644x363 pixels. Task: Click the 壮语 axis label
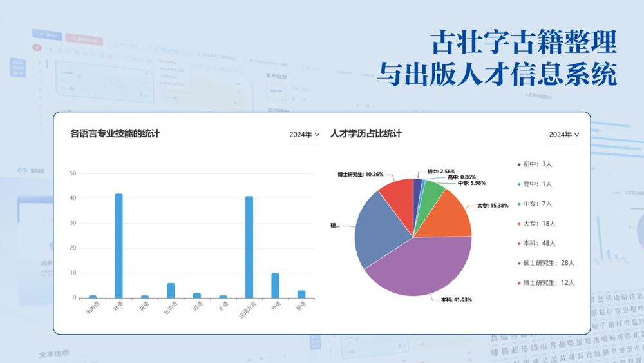coord(118,306)
